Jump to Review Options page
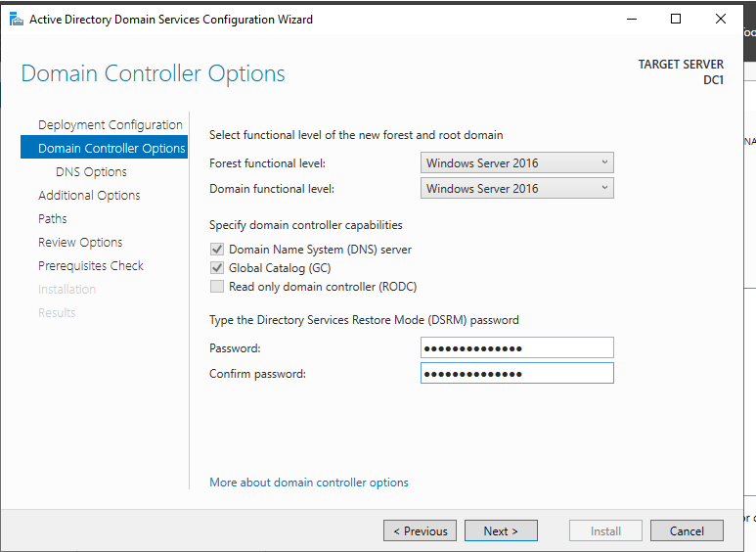The image size is (756, 552). tap(80, 243)
